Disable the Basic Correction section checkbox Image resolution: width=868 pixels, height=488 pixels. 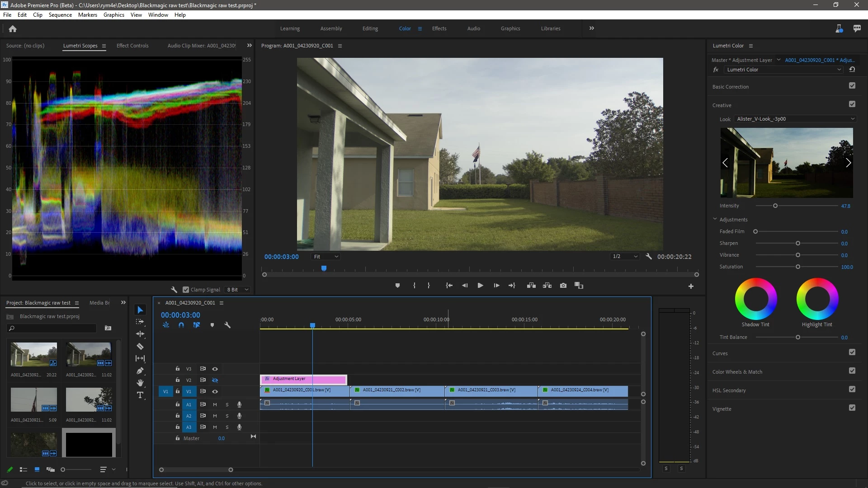(x=852, y=86)
